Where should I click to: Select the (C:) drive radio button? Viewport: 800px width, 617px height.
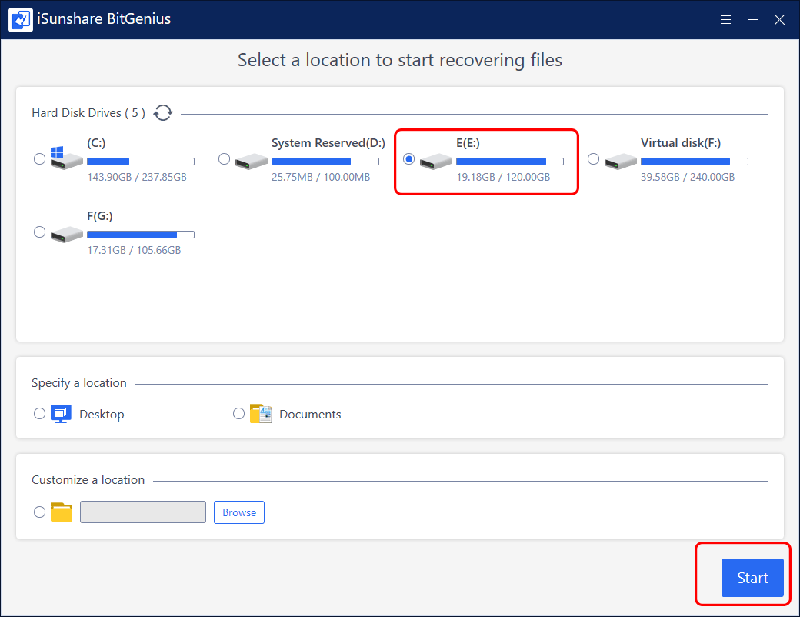point(39,158)
